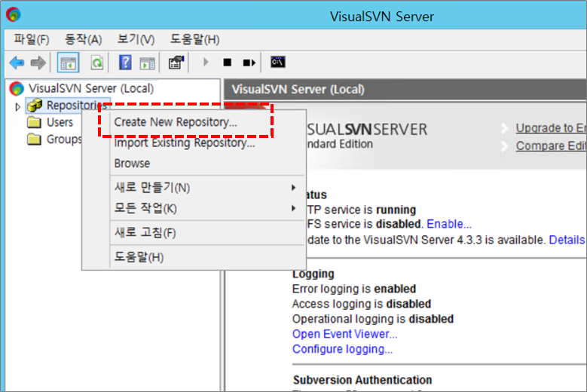Open help via blue question mark icon
Screen dimensions: 587x392
pyautogui.click(x=125, y=63)
